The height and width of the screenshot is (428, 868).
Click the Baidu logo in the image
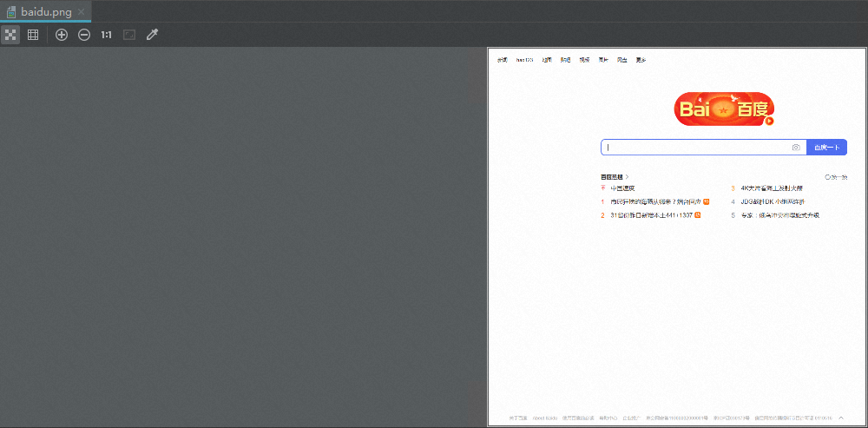724,109
